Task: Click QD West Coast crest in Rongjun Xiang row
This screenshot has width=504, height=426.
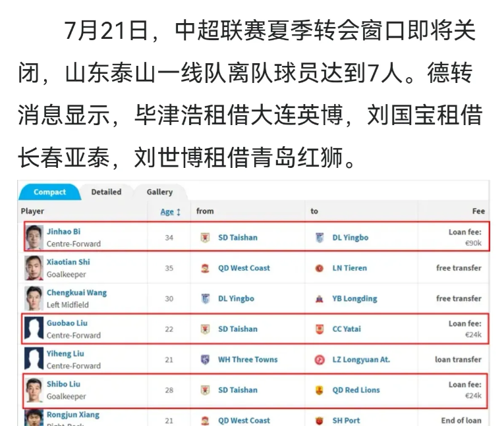Action: click(x=205, y=421)
